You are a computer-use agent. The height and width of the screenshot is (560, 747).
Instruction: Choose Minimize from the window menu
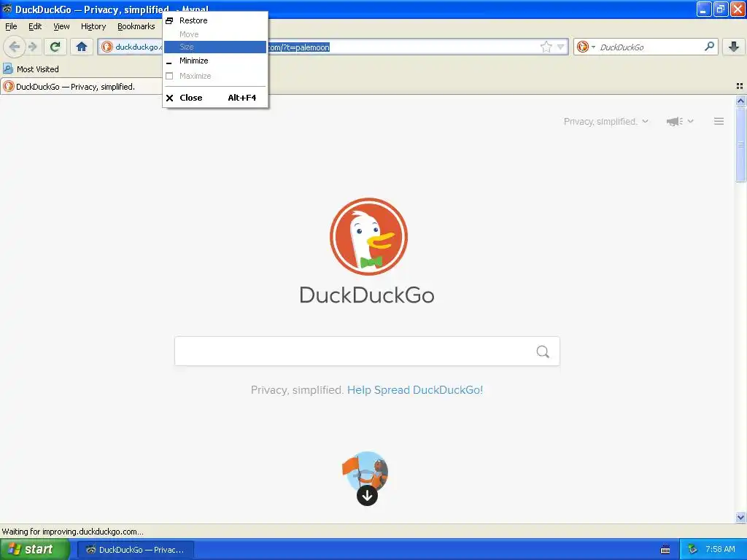pyautogui.click(x=215, y=61)
